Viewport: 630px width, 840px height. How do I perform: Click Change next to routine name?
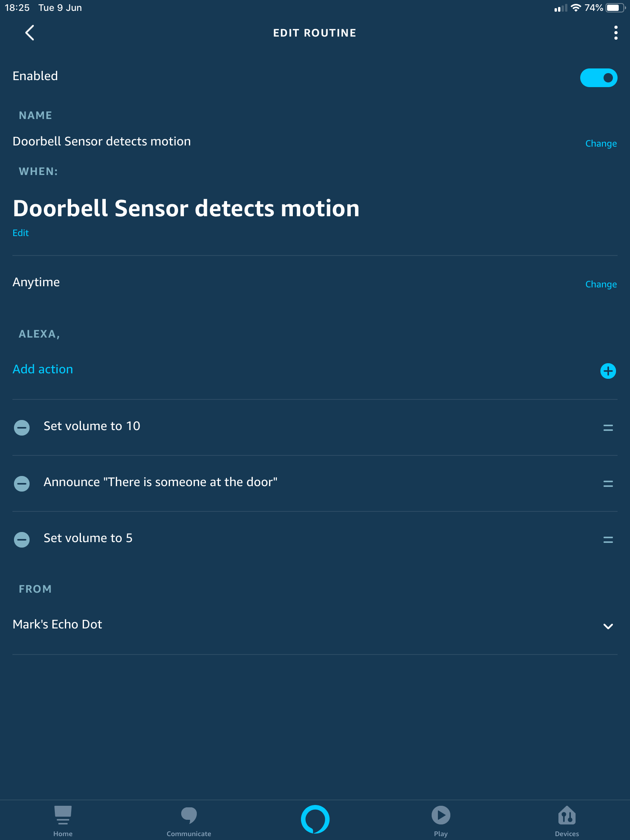click(601, 143)
